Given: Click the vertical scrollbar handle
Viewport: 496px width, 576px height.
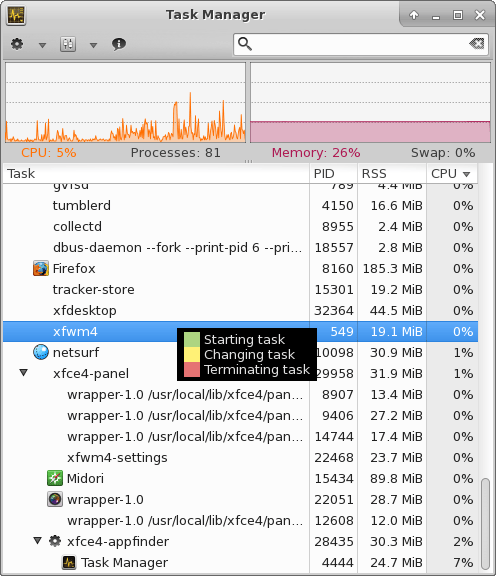Looking at the screenshot, I should (x=486, y=523).
